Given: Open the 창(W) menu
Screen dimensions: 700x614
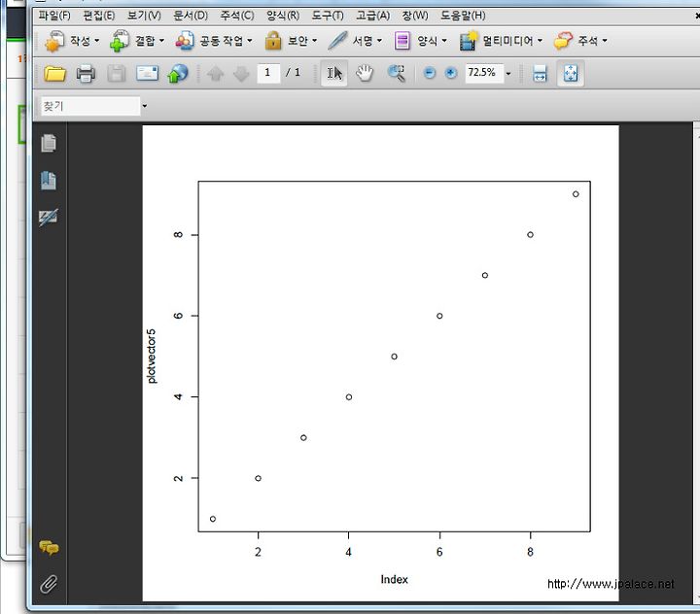Looking at the screenshot, I should 415,16.
